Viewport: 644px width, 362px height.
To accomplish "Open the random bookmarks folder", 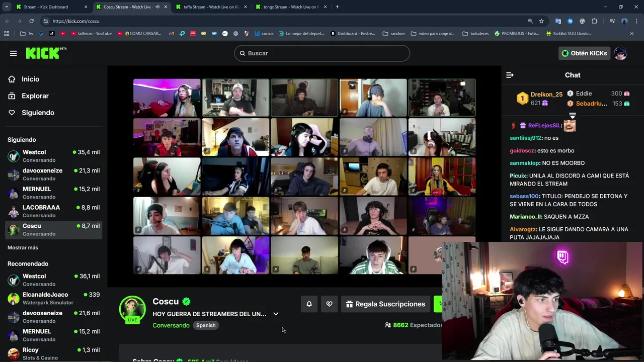I will [x=394, y=34].
